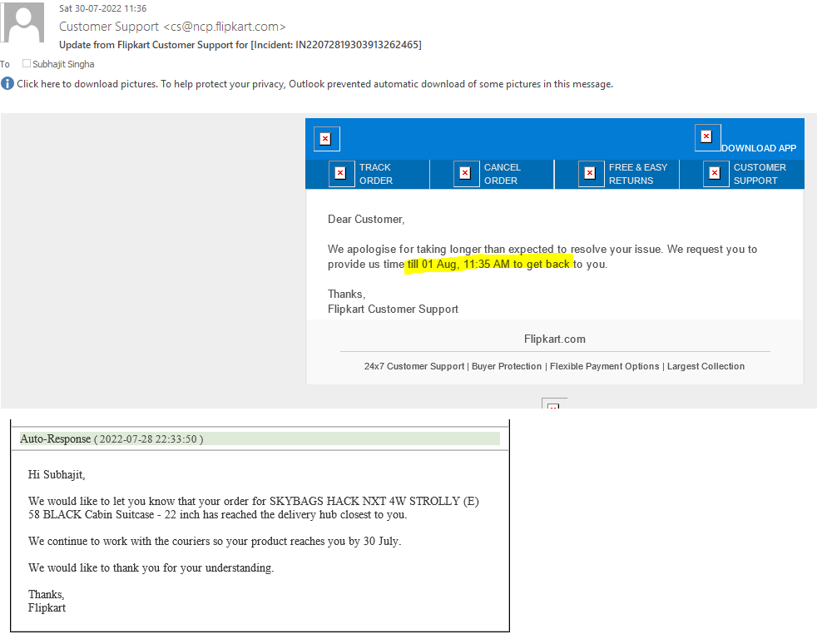
Task: Click the Auto-Response header bar
Action: tap(260, 438)
